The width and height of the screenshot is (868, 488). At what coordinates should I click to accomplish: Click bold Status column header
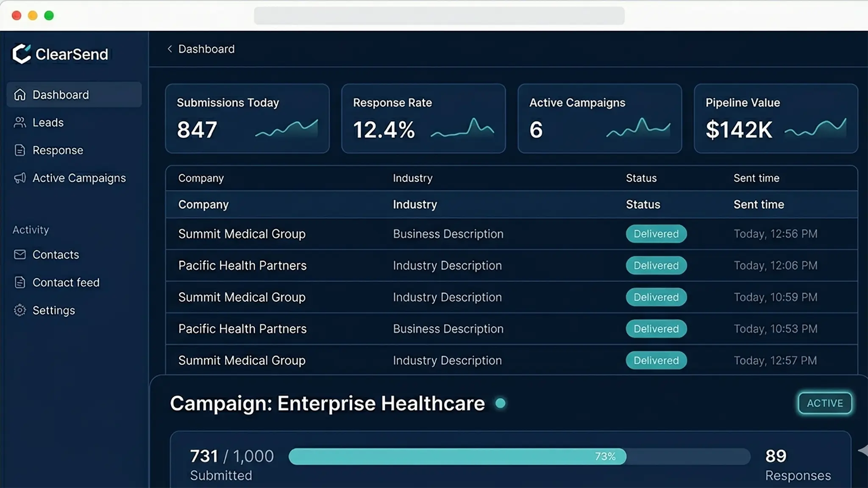click(x=643, y=204)
